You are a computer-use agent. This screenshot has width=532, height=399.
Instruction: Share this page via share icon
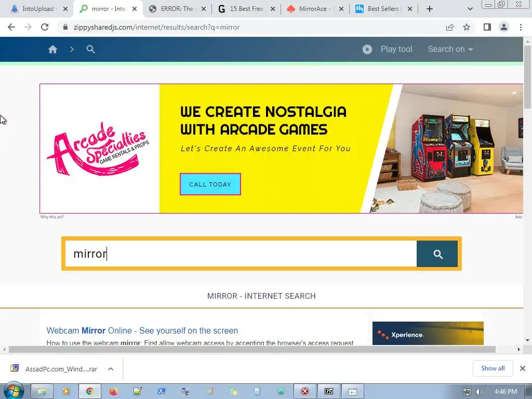450,27
